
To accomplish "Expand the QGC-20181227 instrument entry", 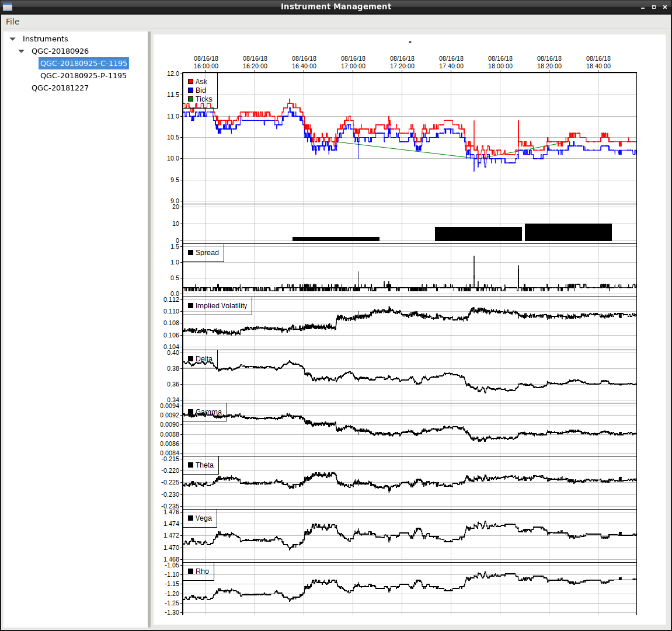I will pyautogui.click(x=60, y=88).
